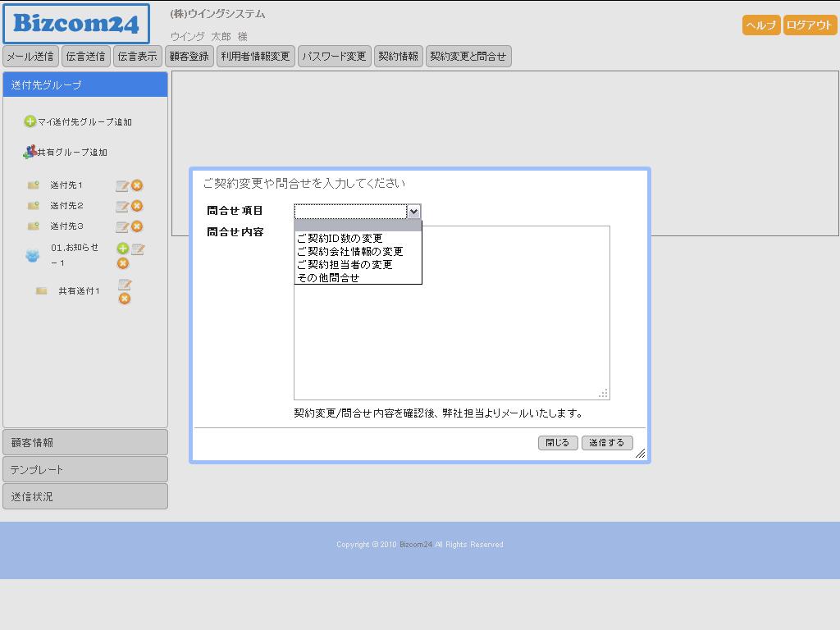This screenshot has width=840, height=630.
Task: Open the パスワード変更 menu tab
Action: coord(334,57)
